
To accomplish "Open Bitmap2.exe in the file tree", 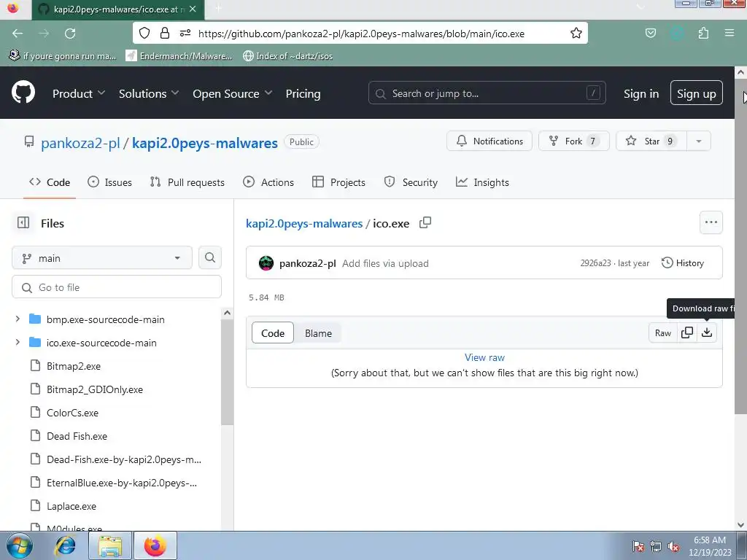I will [x=74, y=366].
